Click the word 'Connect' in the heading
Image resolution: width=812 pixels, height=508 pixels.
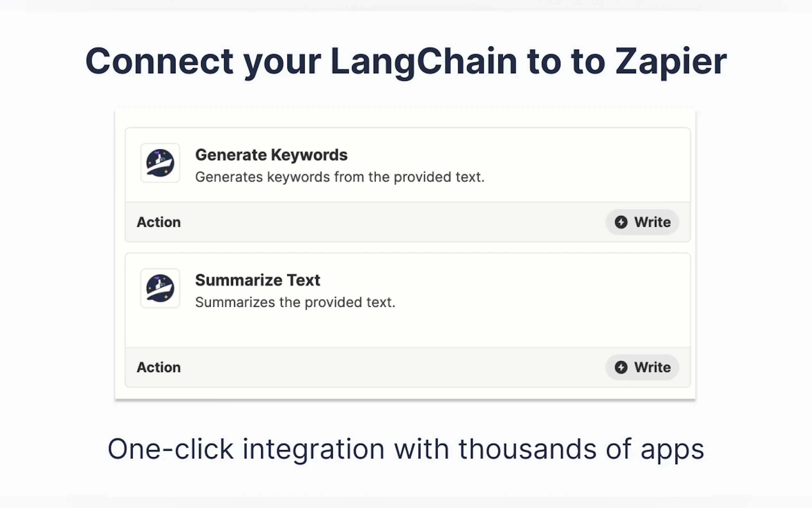(x=160, y=61)
